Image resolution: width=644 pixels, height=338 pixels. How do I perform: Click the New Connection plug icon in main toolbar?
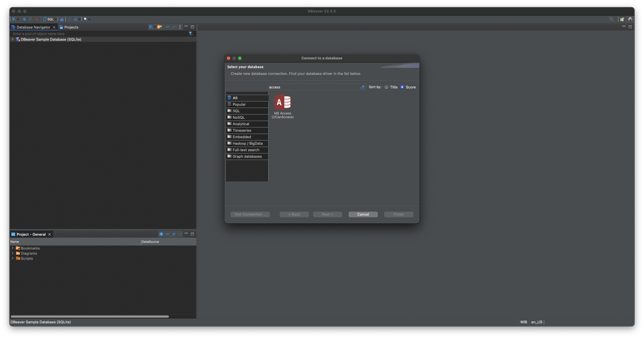(14, 19)
